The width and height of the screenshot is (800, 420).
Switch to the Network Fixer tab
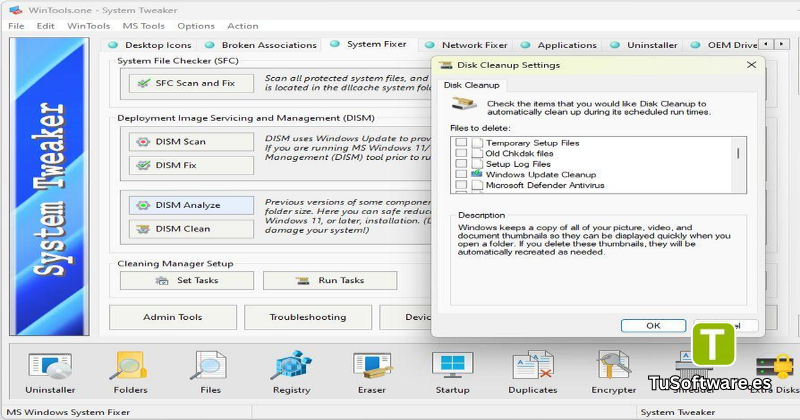click(466, 45)
